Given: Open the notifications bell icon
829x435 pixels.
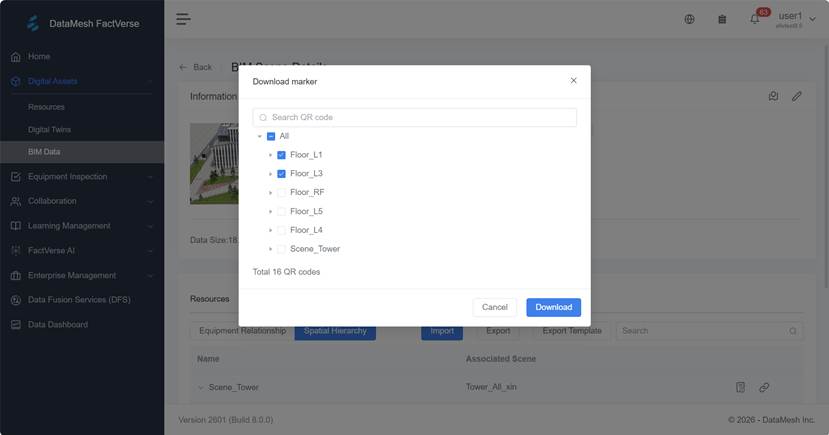Looking at the screenshot, I should (x=755, y=19).
